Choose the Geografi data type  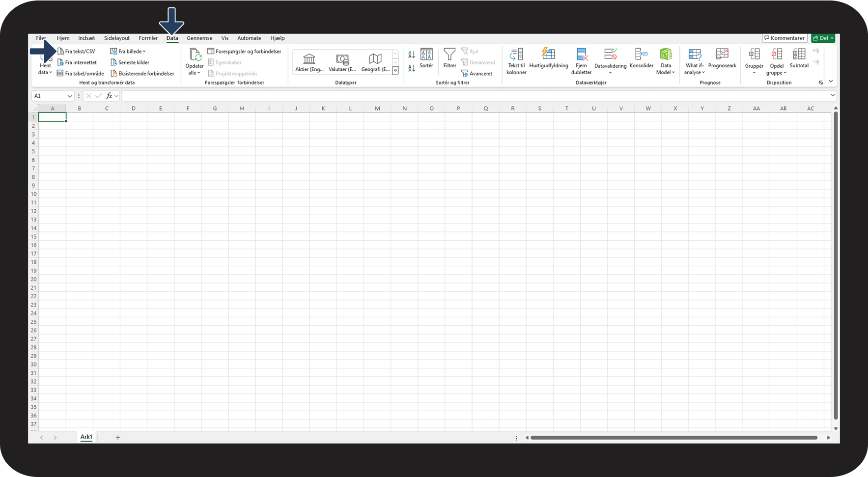[375, 63]
